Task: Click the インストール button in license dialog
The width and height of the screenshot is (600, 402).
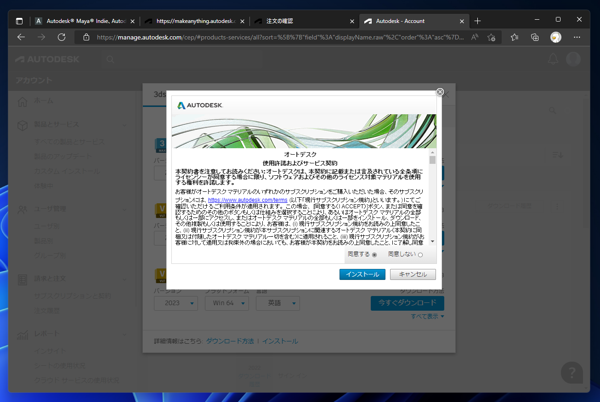Action: [362, 274]
